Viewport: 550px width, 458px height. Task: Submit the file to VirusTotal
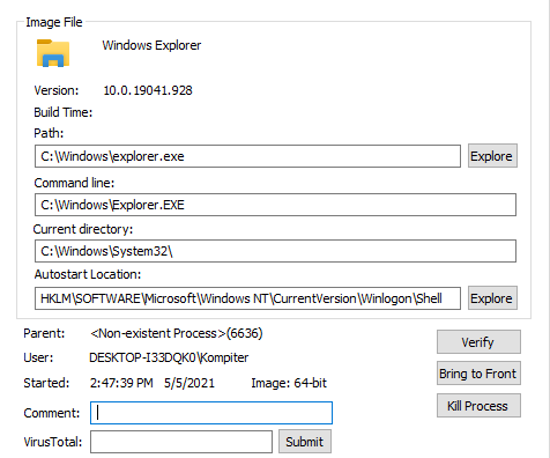pos(304,442)
